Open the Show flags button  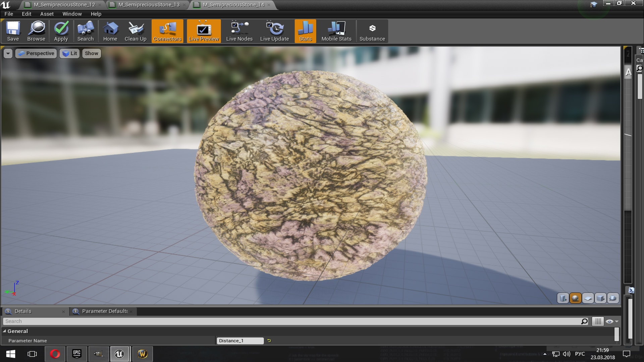pyautogui.click(x=91, y=53)
